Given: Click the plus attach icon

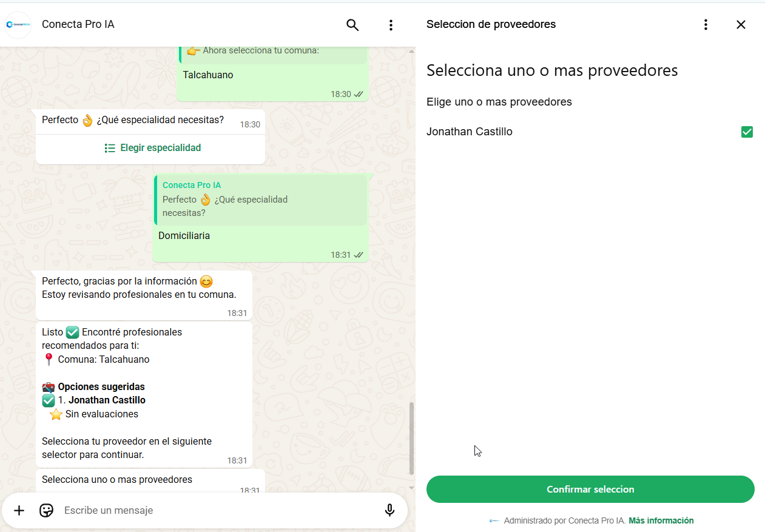Looking at the screenshot, I should 19,510.
